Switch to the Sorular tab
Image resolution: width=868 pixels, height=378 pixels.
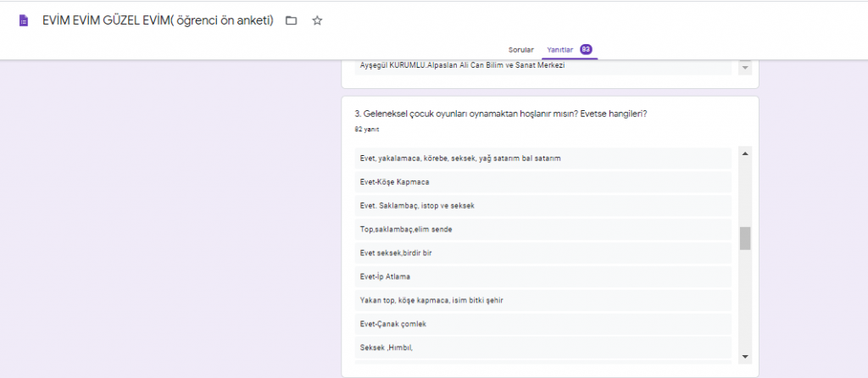(520, 49)
